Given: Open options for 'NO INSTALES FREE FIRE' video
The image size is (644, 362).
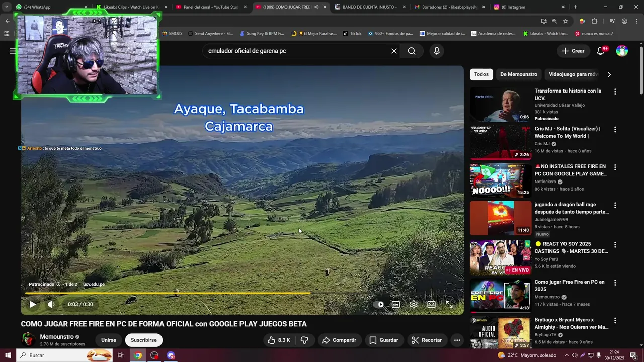Looking at the screenshot, I should 615,167.
